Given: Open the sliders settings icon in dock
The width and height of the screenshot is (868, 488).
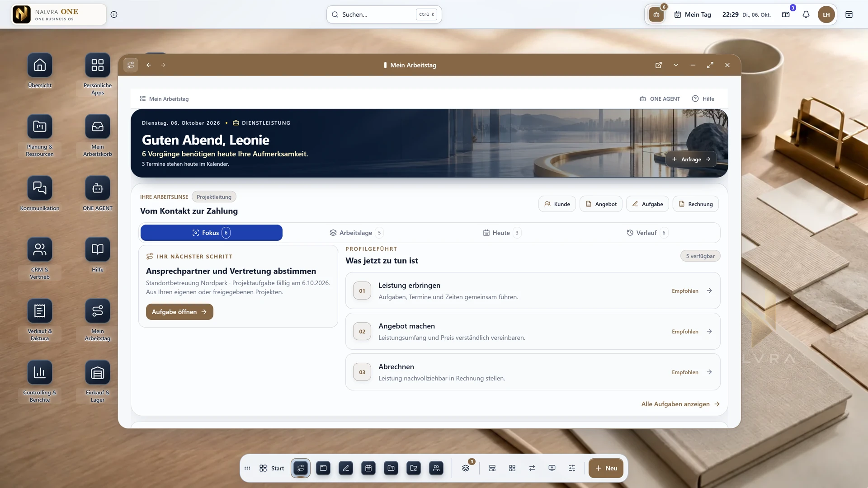Looking at the screenshot, I should (x=572, y=468).
